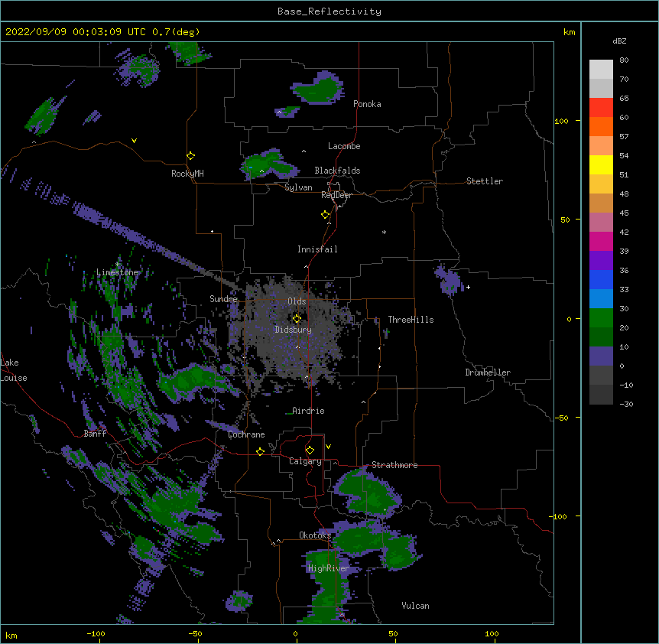Click the Calgary city label
The height and width of the screenshot is (644, 659).
[305, 461]
